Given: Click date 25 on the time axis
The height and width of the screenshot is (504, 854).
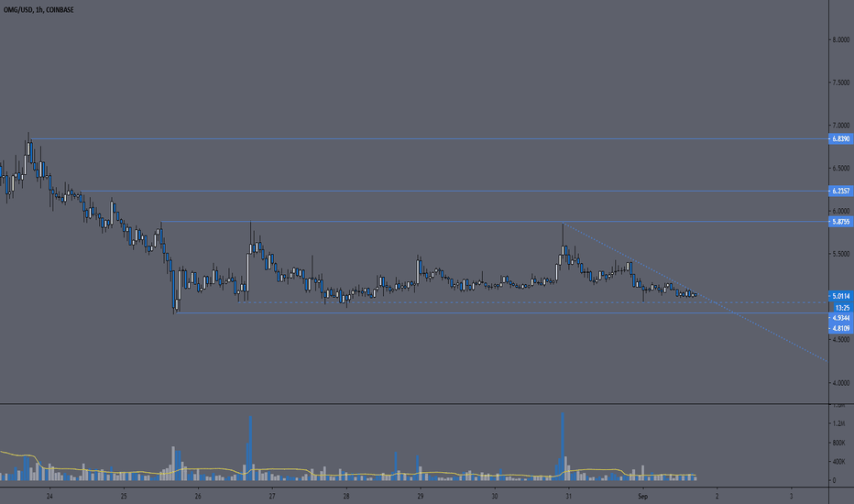Looking at the screenshot, I should click(124, 497).
